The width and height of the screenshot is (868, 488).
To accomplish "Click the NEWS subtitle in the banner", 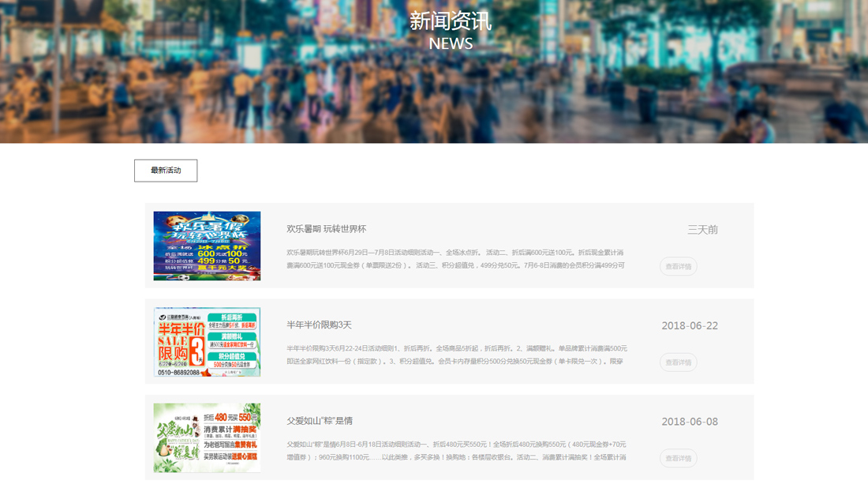I will click(451, 43).
